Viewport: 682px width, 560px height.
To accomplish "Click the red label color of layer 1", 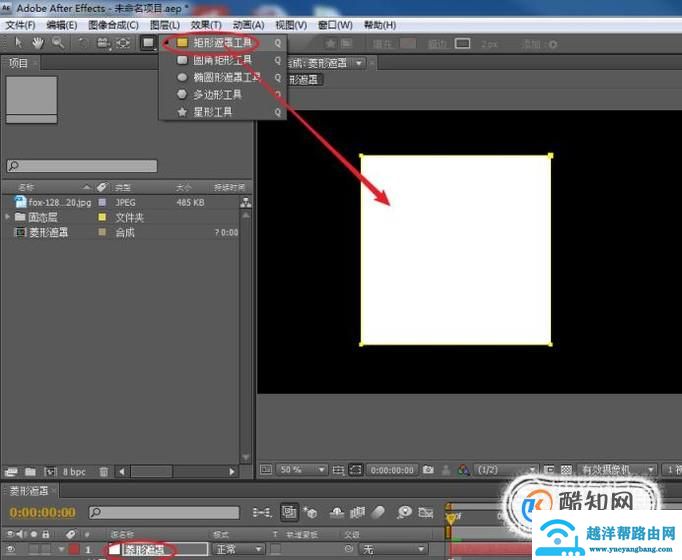I will coord(74,549).
